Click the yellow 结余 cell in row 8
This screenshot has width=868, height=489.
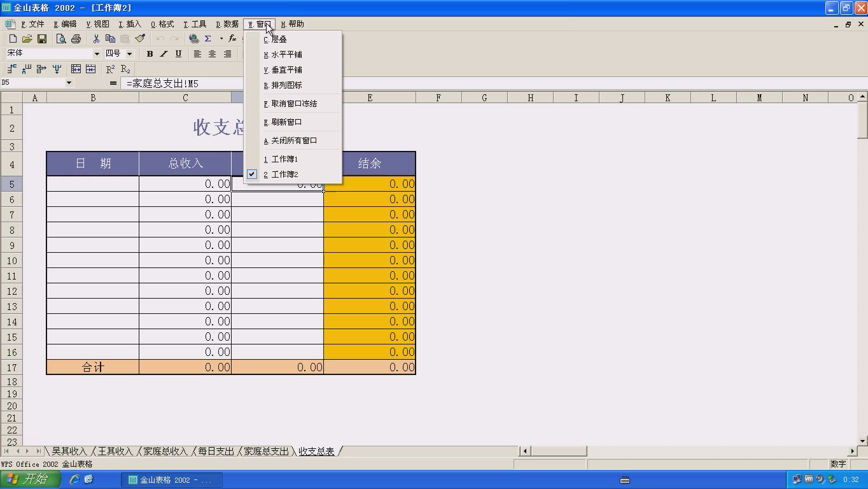click(x=370, y=230)
